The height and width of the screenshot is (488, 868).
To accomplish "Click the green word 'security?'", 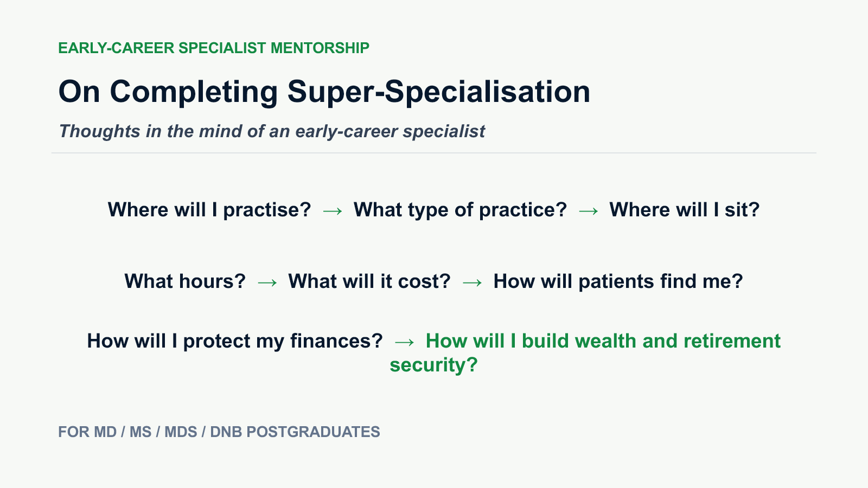I will click(x=433, y=365).
